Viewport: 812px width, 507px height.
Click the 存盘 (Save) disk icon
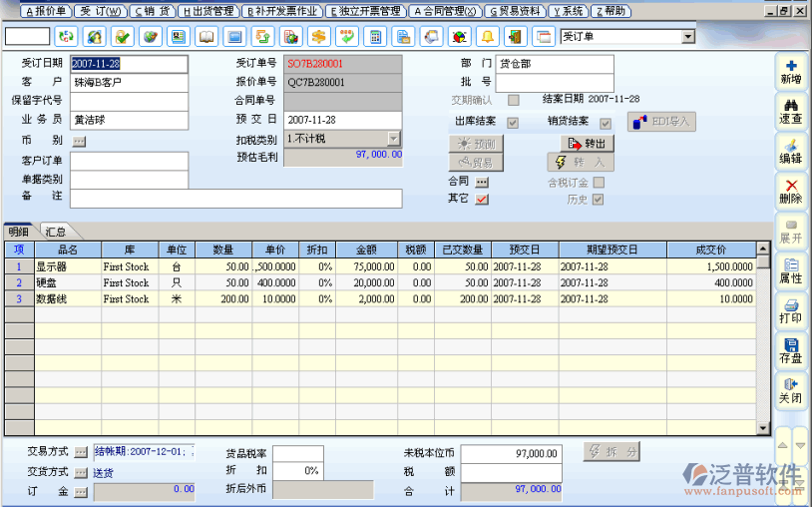[790, 350]
